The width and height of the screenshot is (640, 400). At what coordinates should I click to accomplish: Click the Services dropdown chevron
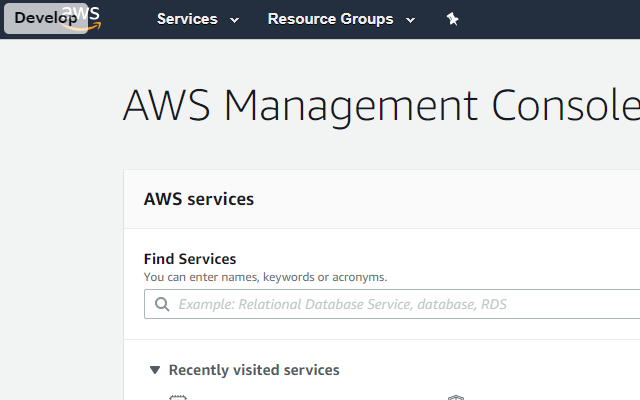[x=234, y=20]
